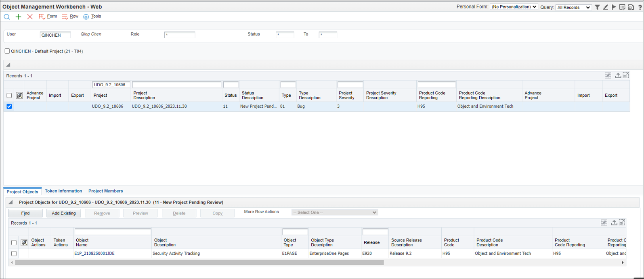Check the E1P_2108250001JDE row checkbox
The height and width of the screenshot is (279, 644).
pyautogui.click(x=14, y=254)
